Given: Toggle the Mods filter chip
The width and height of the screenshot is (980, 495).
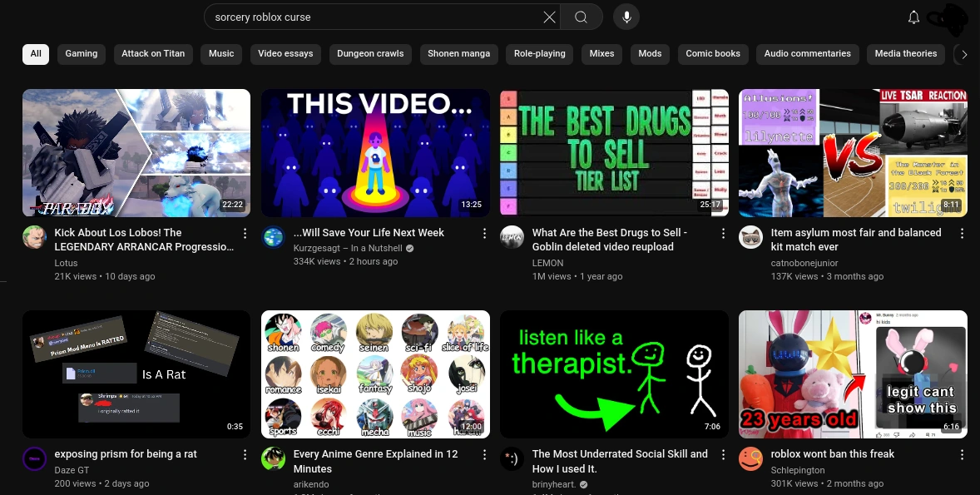Looking at the screenshot, I should click(650, 54).
